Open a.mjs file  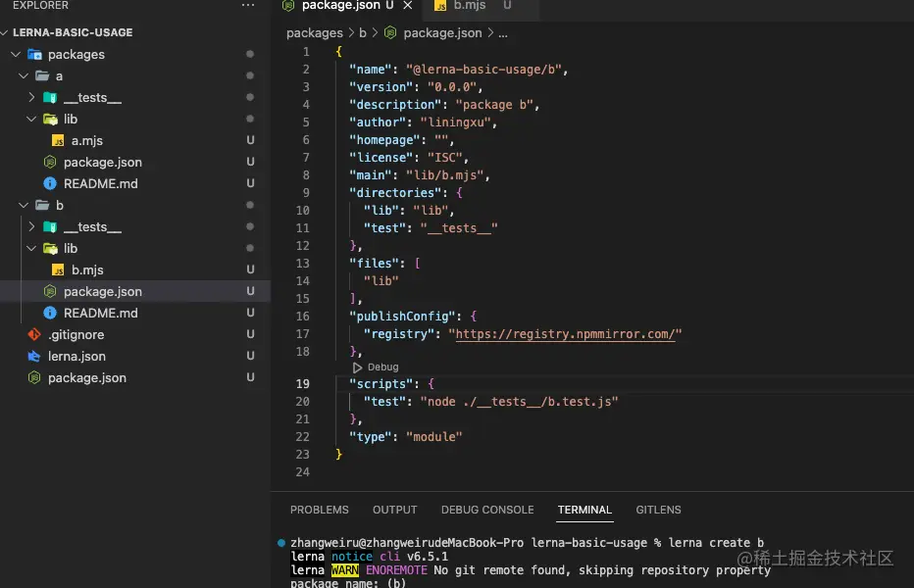(87, 140)
